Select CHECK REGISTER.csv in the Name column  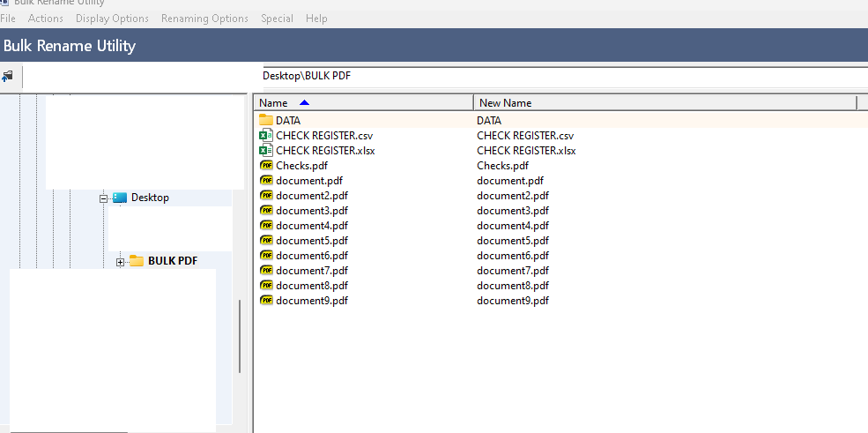click(x=324, y=136)
